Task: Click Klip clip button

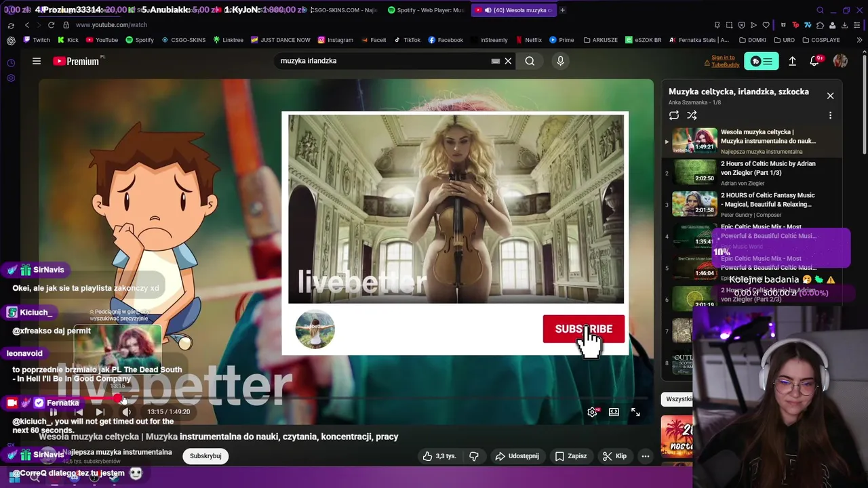Action: [x=615, y=456]
